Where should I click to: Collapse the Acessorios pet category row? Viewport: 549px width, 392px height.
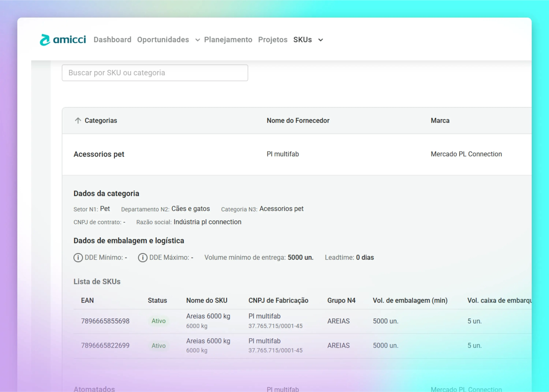[x=99, y=154]
